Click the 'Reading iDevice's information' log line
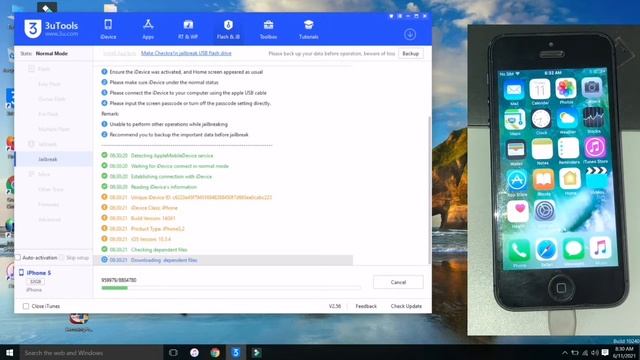The image size is (640, 360). (149, 187)
